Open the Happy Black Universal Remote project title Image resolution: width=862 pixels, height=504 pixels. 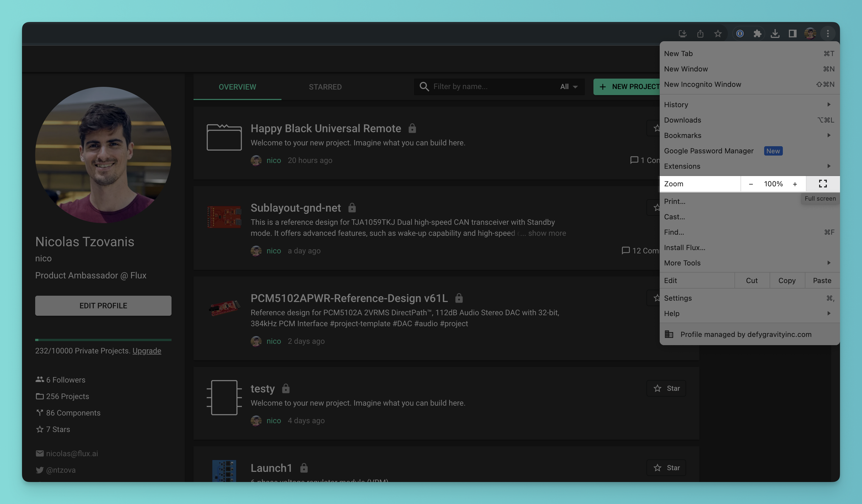[x=326, y=128]
